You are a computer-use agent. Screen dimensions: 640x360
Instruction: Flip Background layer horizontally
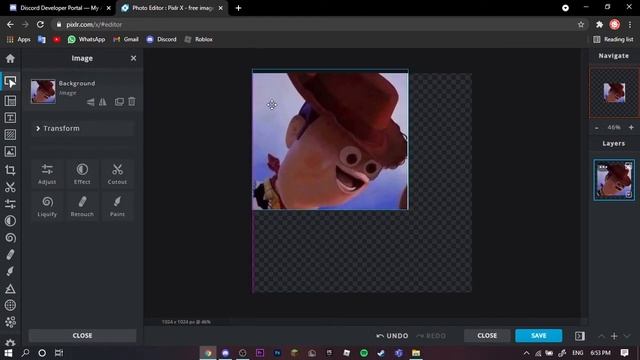[x=103, y=102]
